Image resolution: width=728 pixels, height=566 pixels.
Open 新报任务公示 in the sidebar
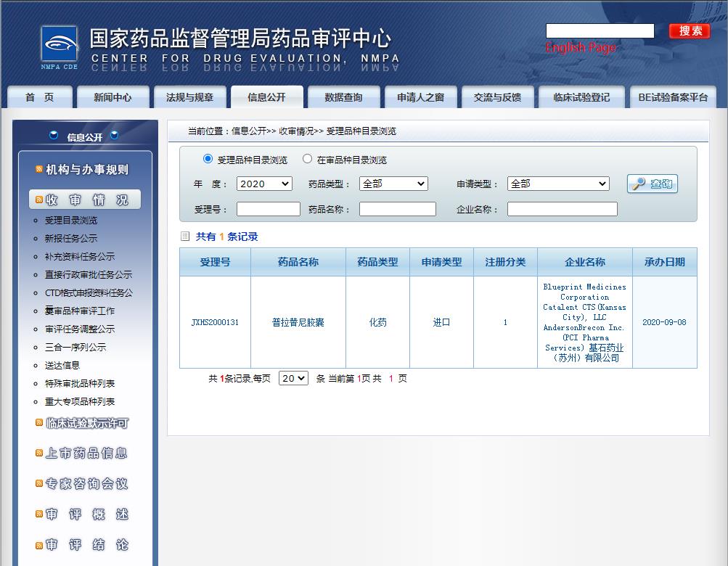click(71, 238)
